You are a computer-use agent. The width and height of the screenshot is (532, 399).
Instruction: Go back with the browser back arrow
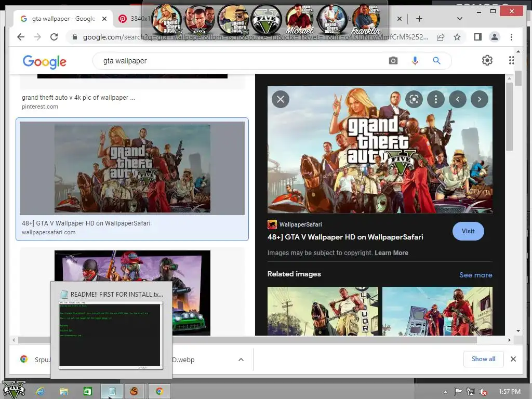point(21,37)
